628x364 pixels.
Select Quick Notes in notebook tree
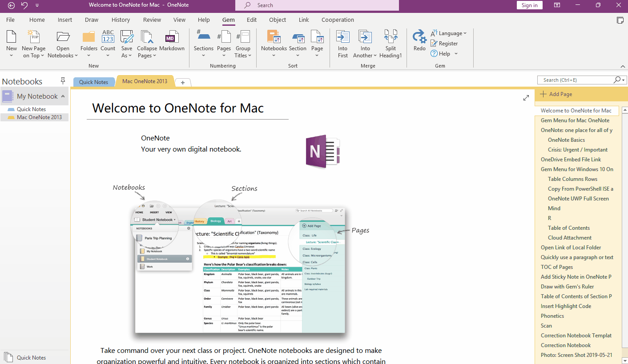31,109
